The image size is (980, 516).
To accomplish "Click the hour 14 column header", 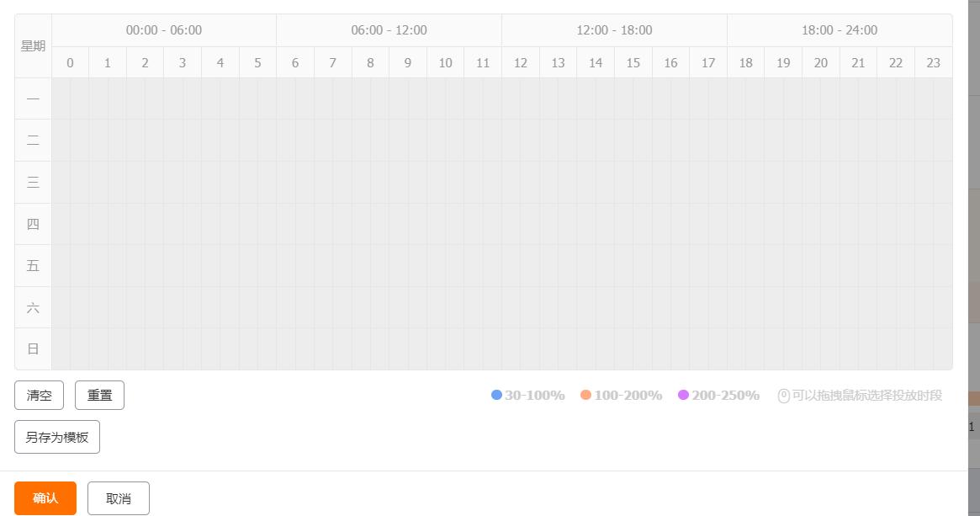I will [x=596, y=62].
